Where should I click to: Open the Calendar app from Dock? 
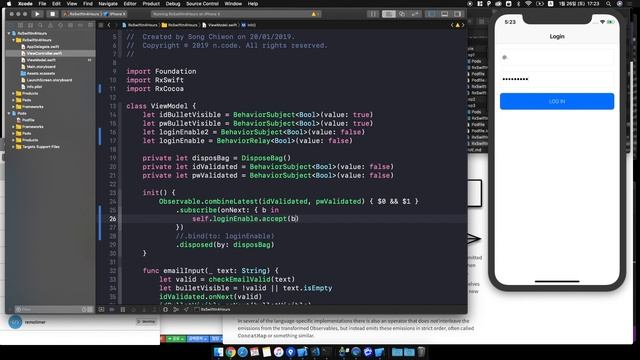254,352
